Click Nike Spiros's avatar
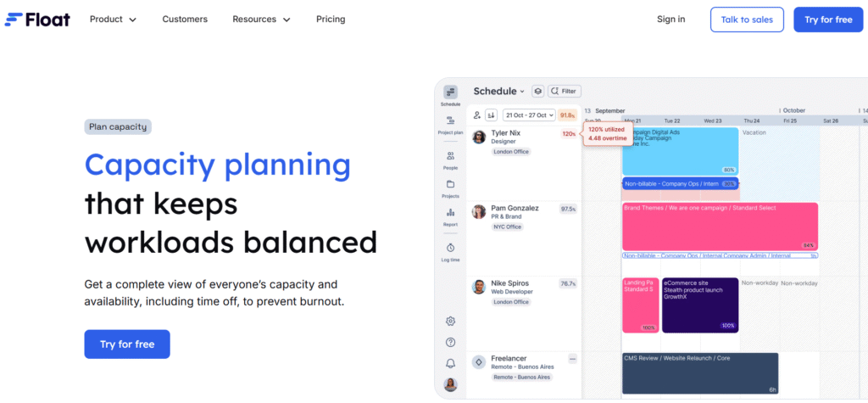 tap(479, 287)
